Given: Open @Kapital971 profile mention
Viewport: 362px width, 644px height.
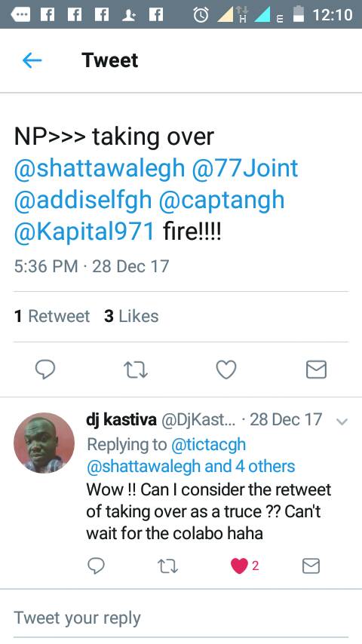Looking at the screenshot, I should 84,232.
